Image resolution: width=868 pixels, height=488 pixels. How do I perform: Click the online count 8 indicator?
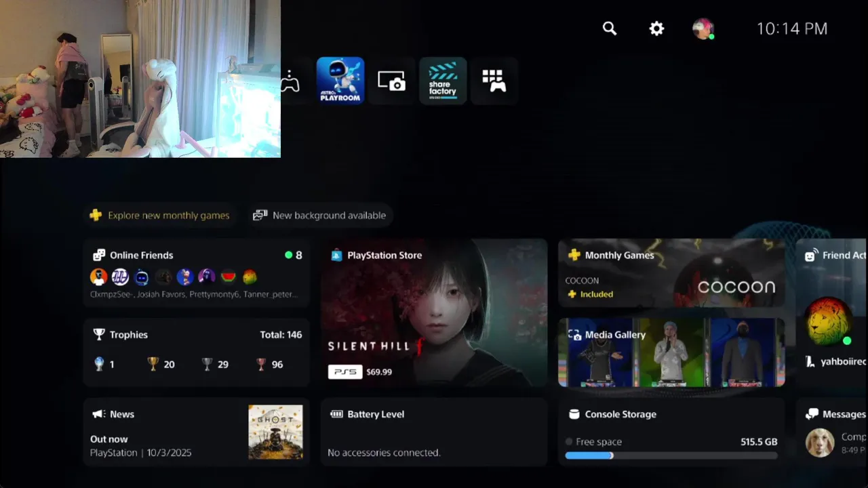(x=294, y=255)
